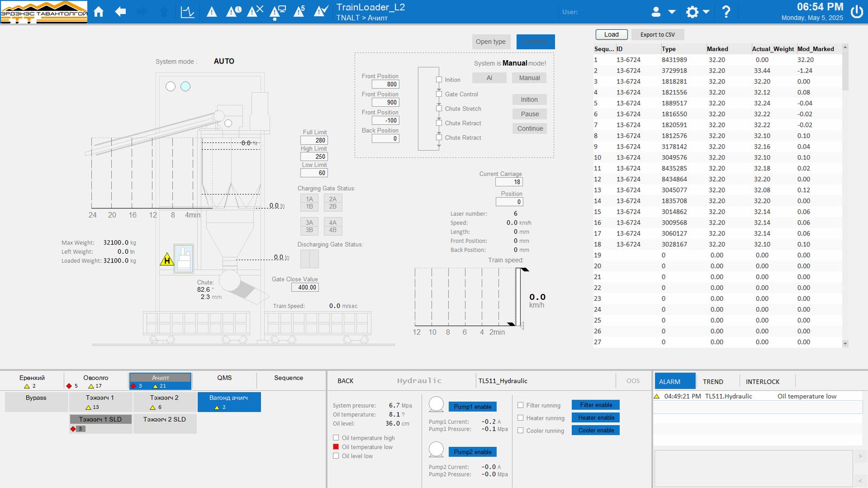Switch to the INTERLOCK tab
This screenshot has height=488, width=868.
762,382
